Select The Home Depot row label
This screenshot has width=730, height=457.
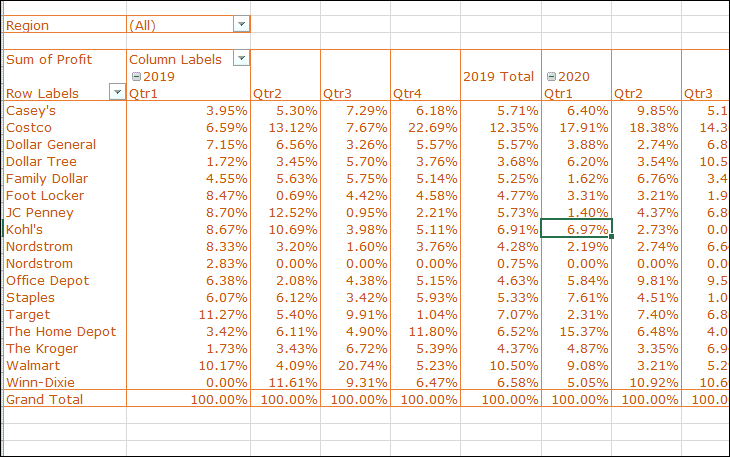click(65, 331)
